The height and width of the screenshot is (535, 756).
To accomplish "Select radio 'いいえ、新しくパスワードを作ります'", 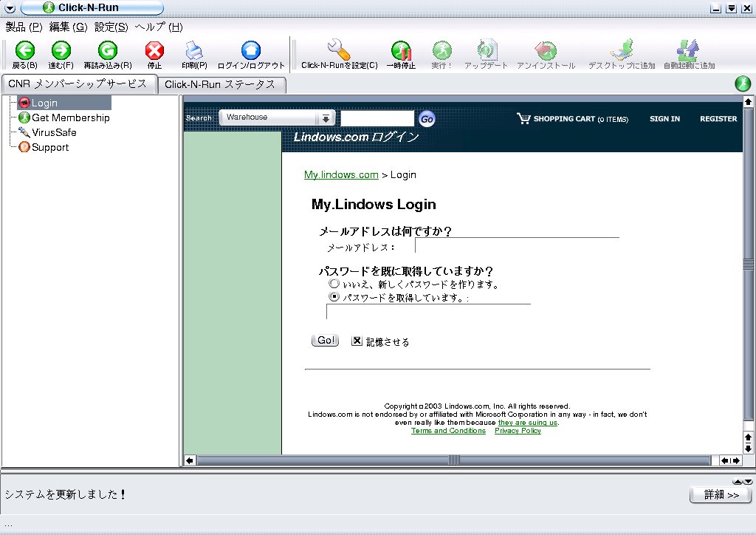I will coord(334,284).
